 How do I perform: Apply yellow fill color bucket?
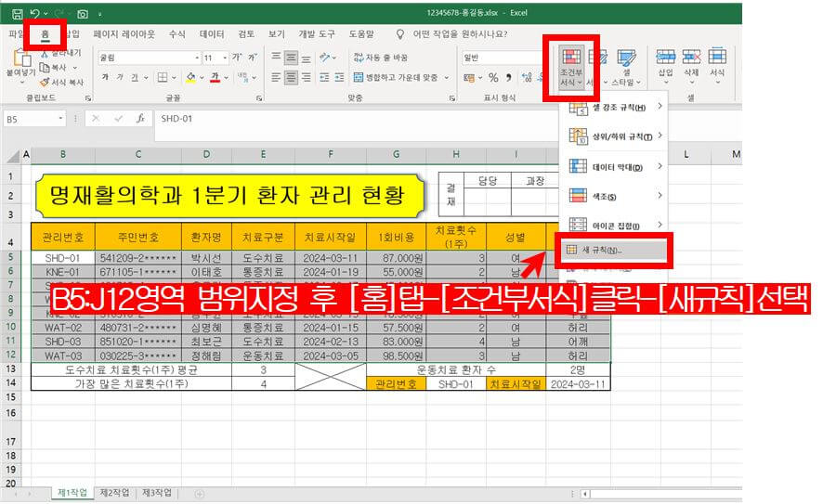tap(191, 77)
